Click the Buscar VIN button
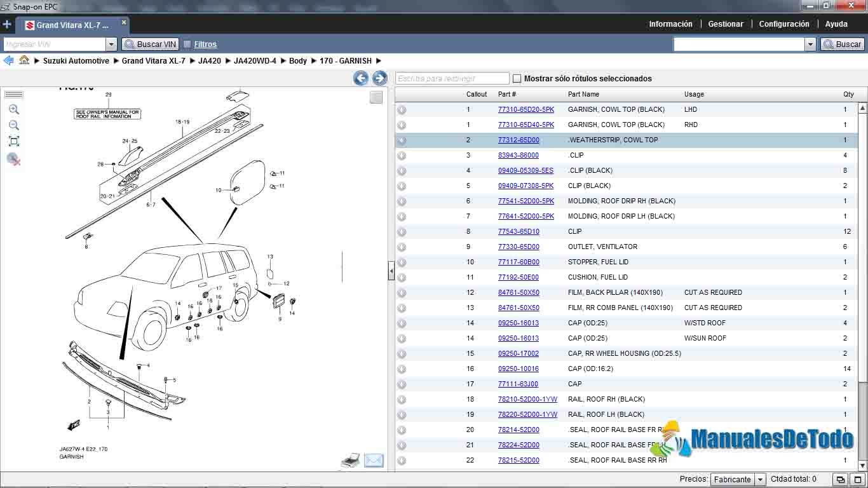Screen dimensions: 868x488 [x=150, y=44]
